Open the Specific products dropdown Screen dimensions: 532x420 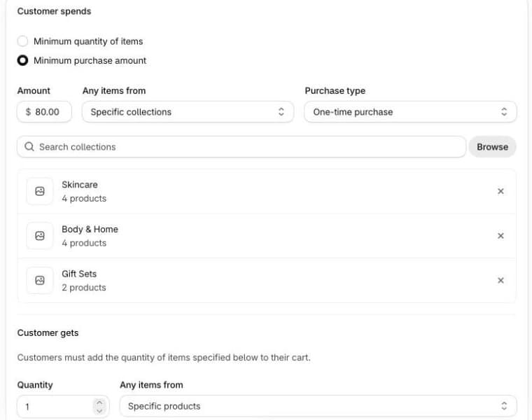(x=318, y=406)
